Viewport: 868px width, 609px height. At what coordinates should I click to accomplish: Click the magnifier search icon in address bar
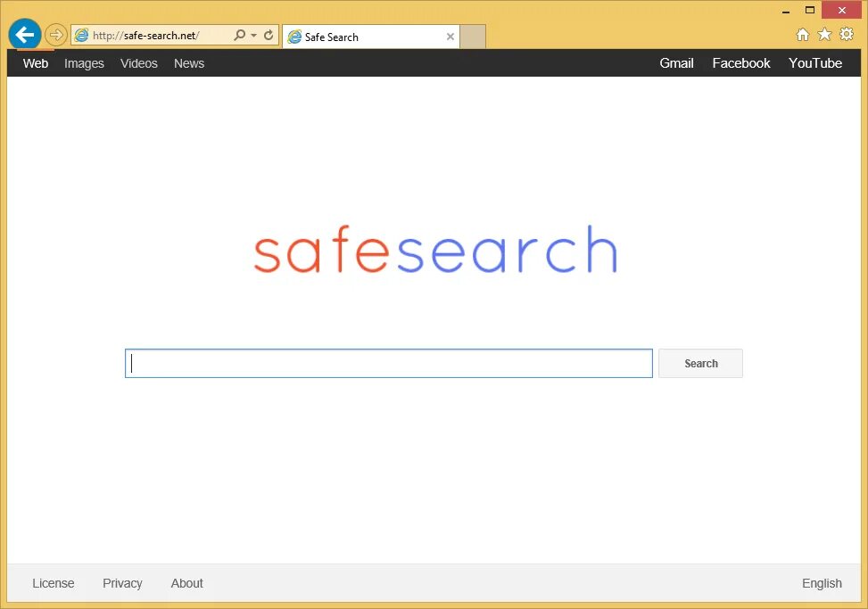[239, 35]
